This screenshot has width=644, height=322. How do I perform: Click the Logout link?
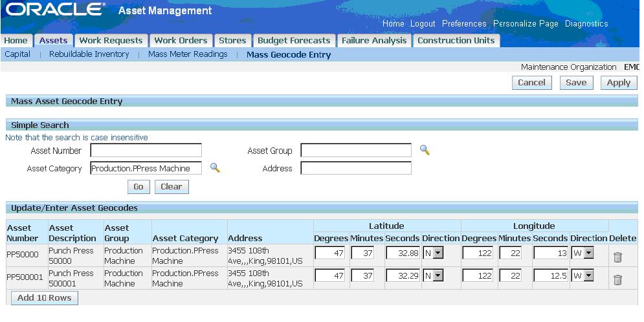click(423, 24)
